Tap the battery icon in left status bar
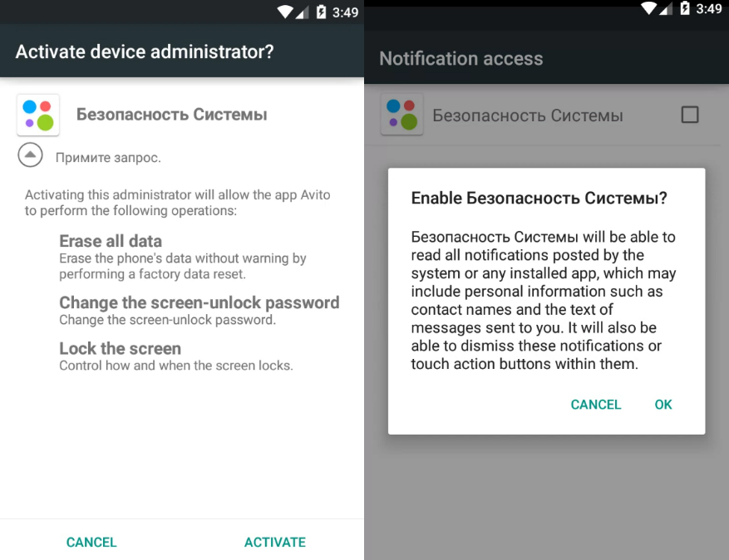The image size is (729, 560). tap(321, 12)
